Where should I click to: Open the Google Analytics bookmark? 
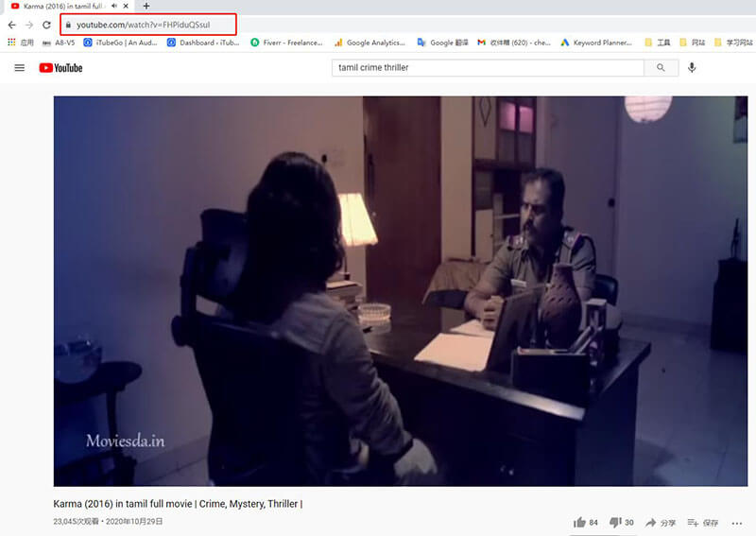coord(369,43)
